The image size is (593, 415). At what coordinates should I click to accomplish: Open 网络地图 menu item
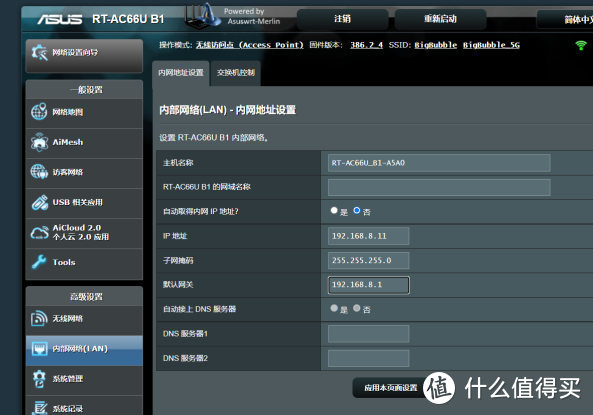point(84,112)
